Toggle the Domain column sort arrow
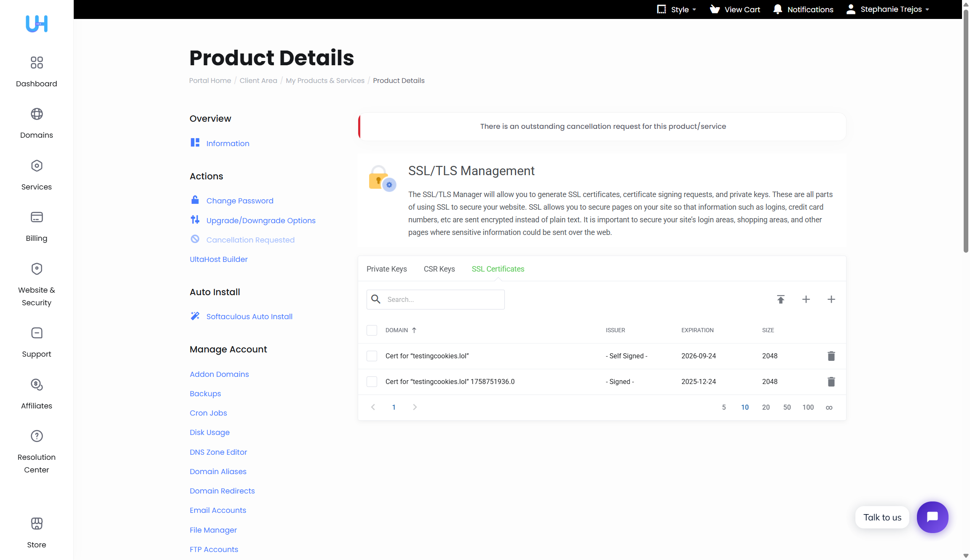The width and height of the screenshot is (970, 560). tap(415, 330)
